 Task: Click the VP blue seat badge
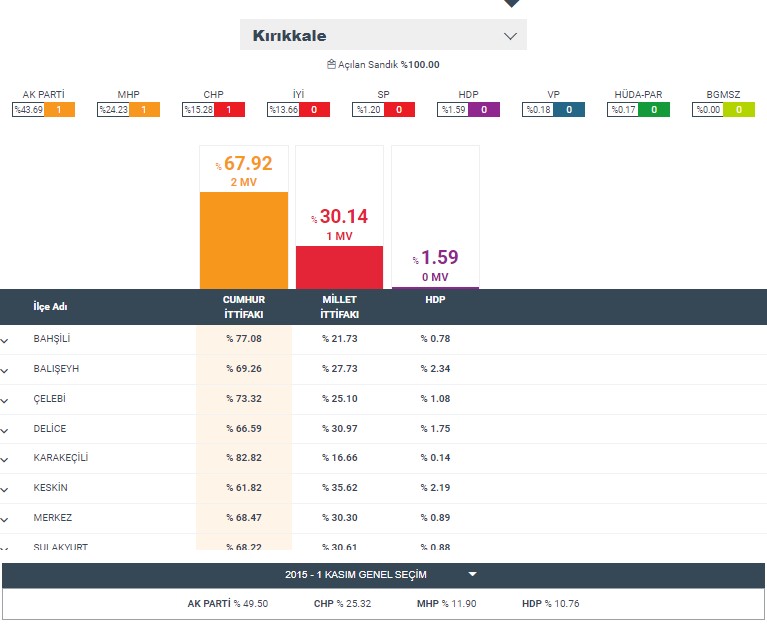click(x=569, y=110)
